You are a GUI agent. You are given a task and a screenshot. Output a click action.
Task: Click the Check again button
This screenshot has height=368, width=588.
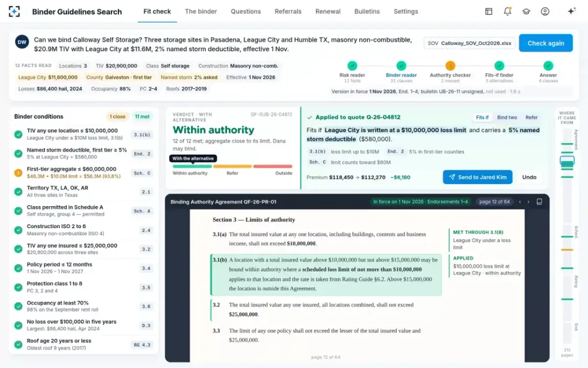point(546,43)
